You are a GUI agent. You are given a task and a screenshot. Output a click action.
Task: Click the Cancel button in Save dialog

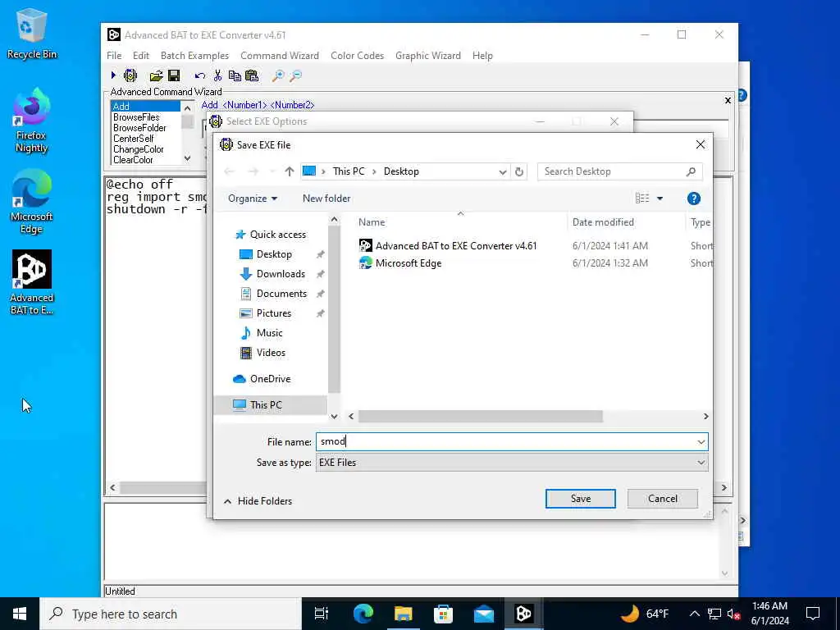click(663, 499)
